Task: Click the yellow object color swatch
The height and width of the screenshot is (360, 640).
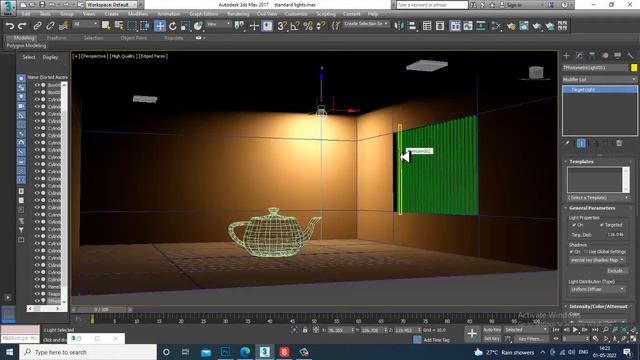Action: tap(634, 68)
